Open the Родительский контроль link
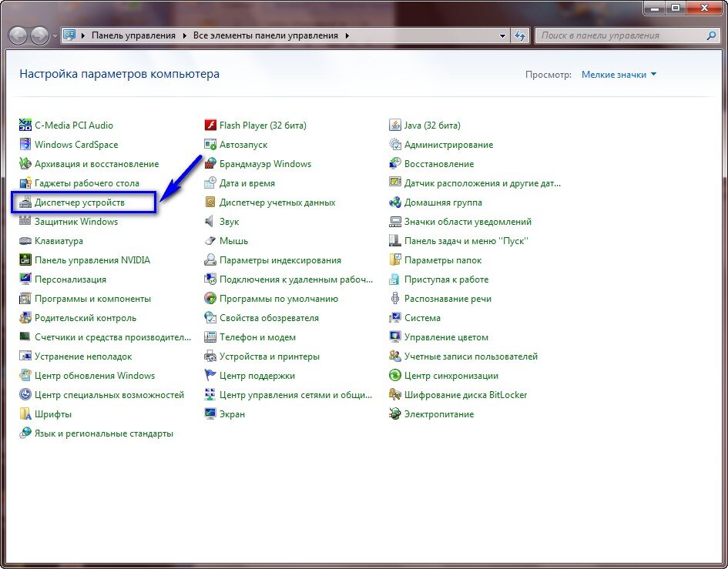 pyautogui.click(x=86, y=318)
